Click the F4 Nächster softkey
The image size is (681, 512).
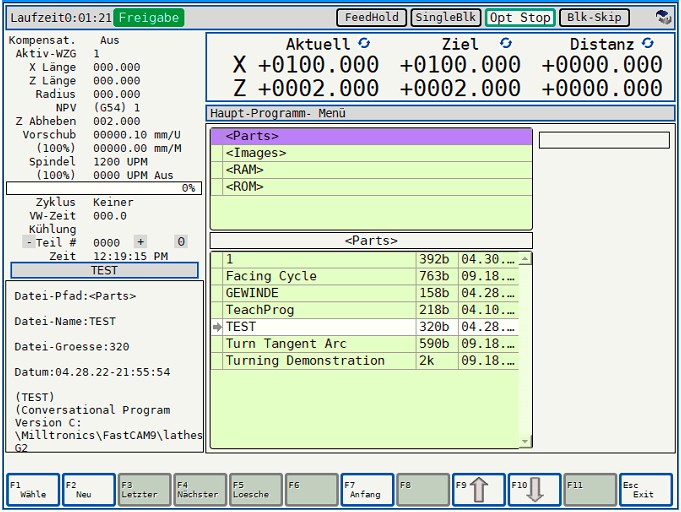pos(200,489)
